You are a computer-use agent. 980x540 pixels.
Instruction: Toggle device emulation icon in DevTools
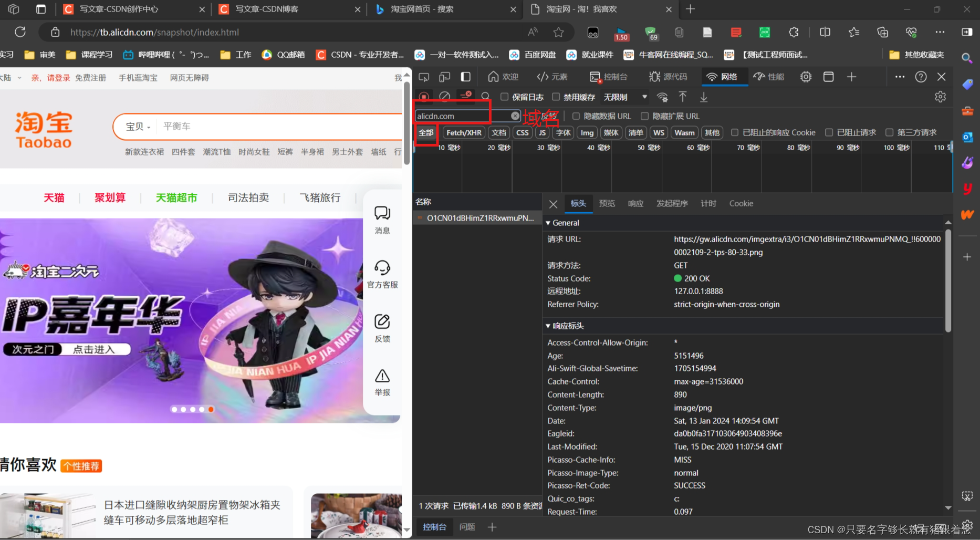point(444,77)
